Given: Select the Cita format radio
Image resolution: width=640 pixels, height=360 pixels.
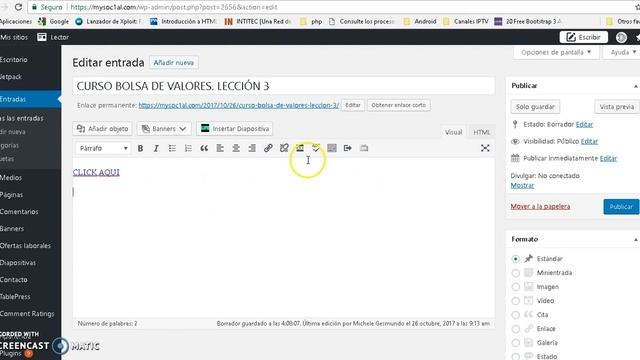Looking at the screenshot, I should click(x=516, y=315).
